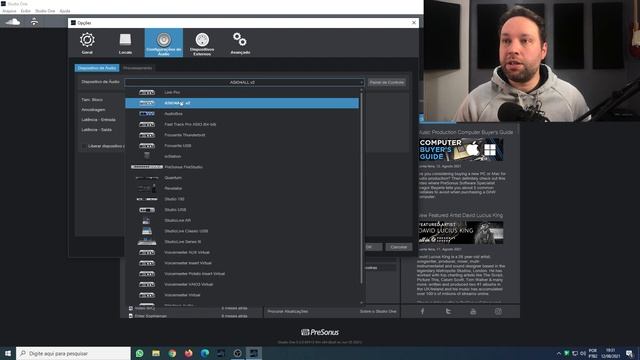The height and width of the screenshot is (360, 640).
Task: Choose StudioLive AR mixer device
Action: pos(242,220)
